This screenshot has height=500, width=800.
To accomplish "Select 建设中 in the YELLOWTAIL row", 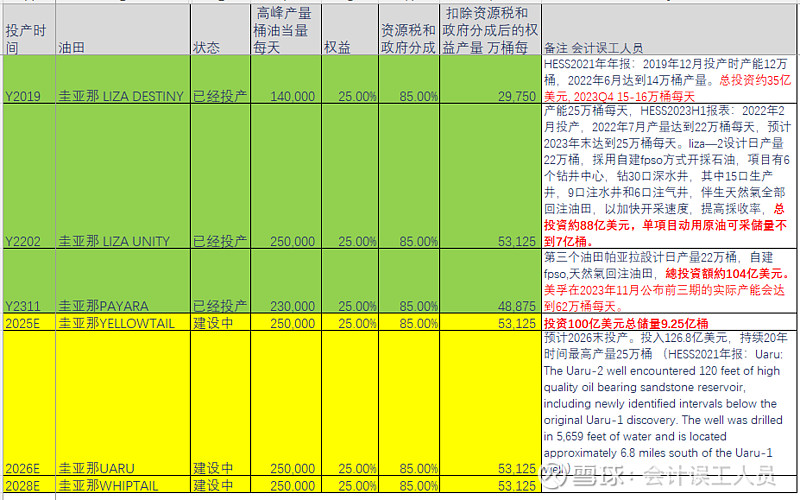I will point(220,322).
